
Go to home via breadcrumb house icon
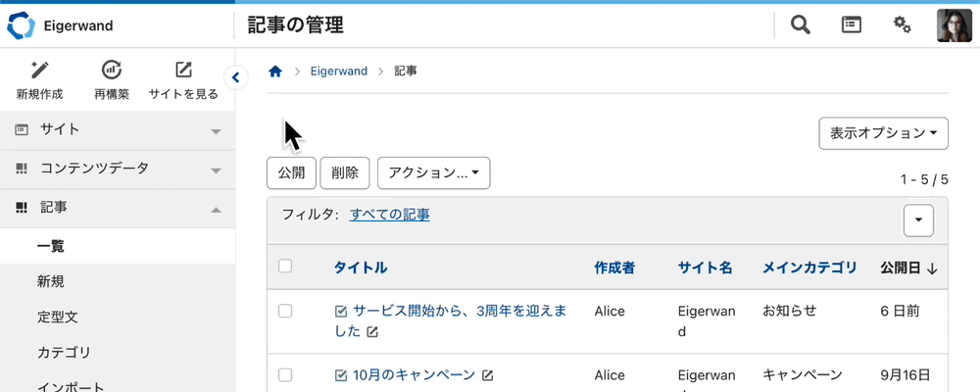(x=275, y=72)
